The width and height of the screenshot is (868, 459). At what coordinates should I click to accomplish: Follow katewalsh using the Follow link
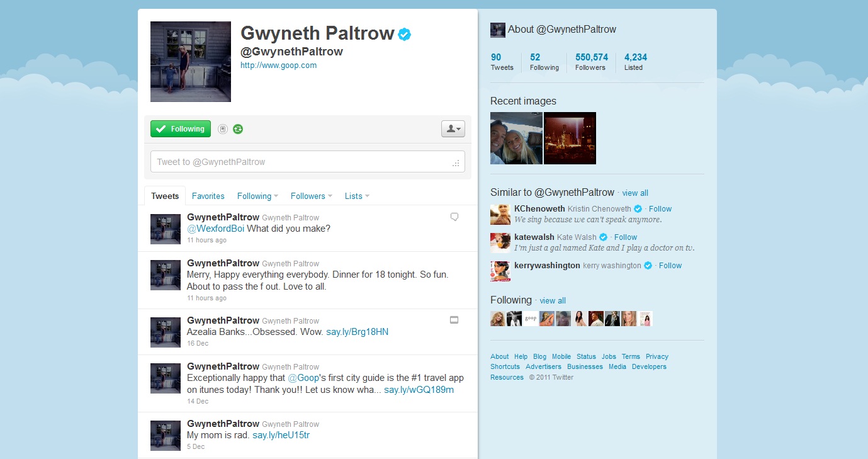pyautogui.click(x=626, y=237)
